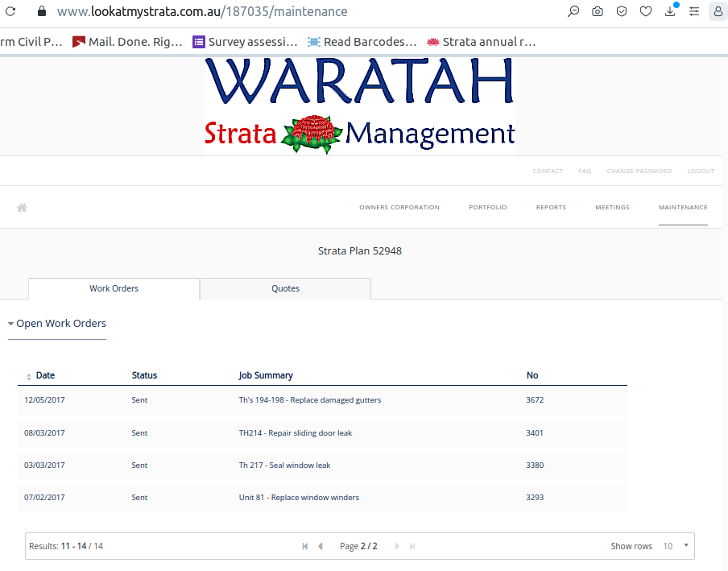Jump to the last results page

[412, 546]
